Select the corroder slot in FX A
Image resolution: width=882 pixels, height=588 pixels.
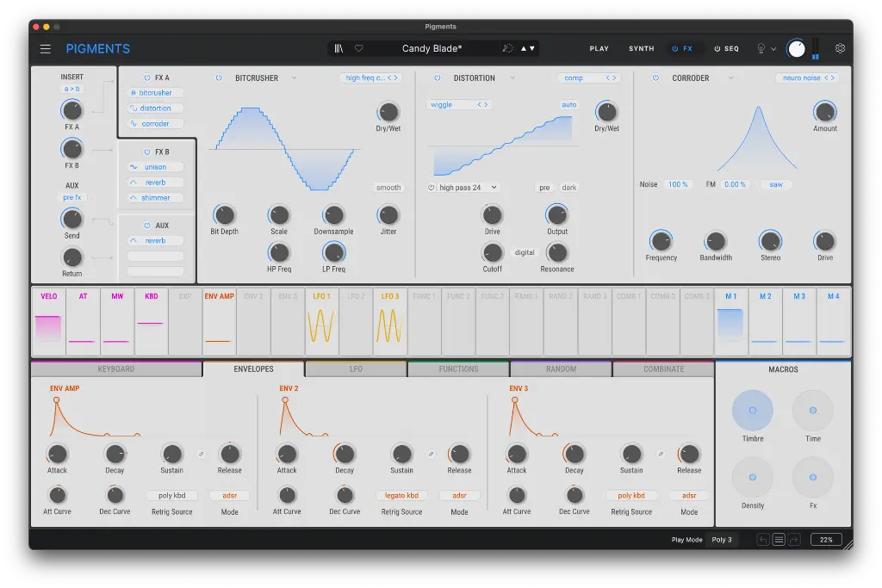(x=155, y=124)
